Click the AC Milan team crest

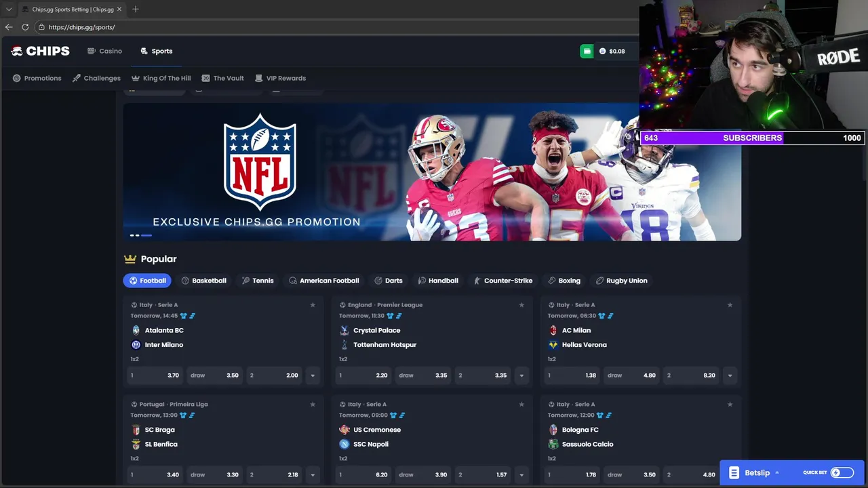[553, 330]
